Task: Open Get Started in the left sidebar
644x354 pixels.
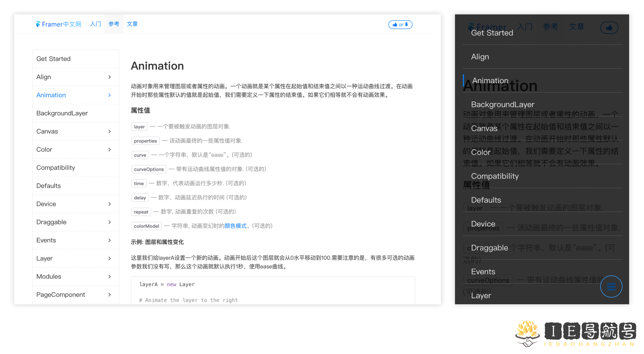Action: click(75, 59)
